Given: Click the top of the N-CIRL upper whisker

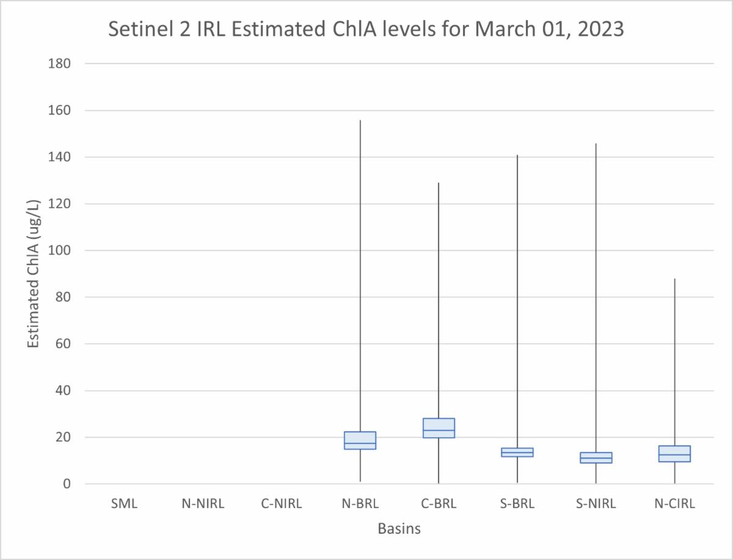Looking at the screenshot, I should pos(674,279).
